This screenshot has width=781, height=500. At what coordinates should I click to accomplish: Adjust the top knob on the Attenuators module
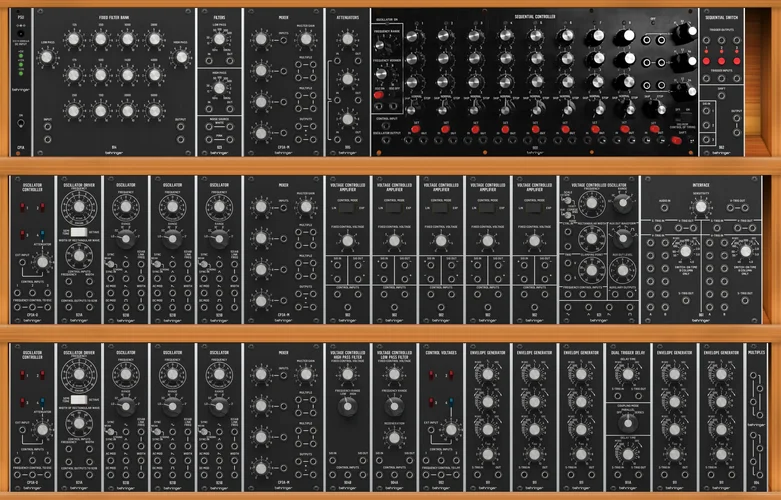pyautogui.click(x=348, y=38)
